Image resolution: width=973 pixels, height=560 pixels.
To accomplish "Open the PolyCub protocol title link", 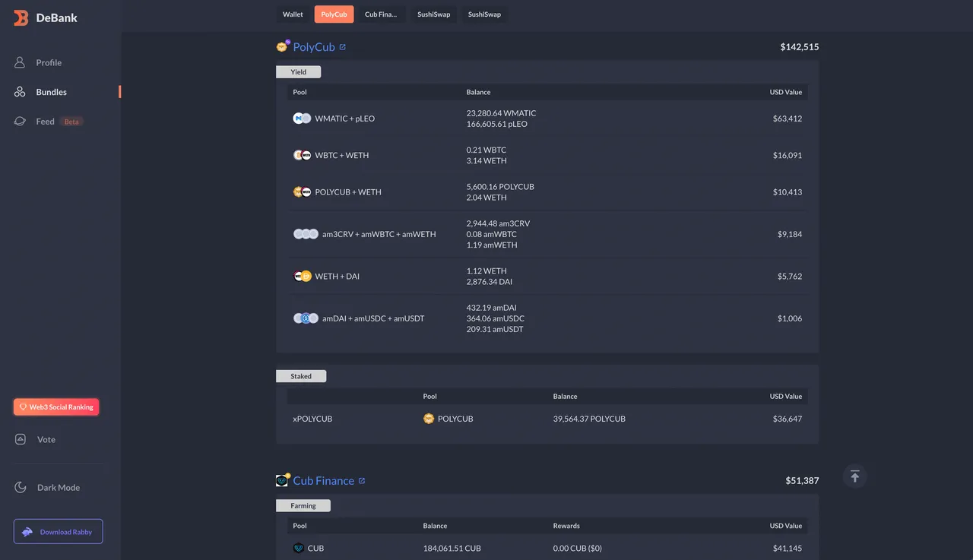I will click(x=314, y=47).
